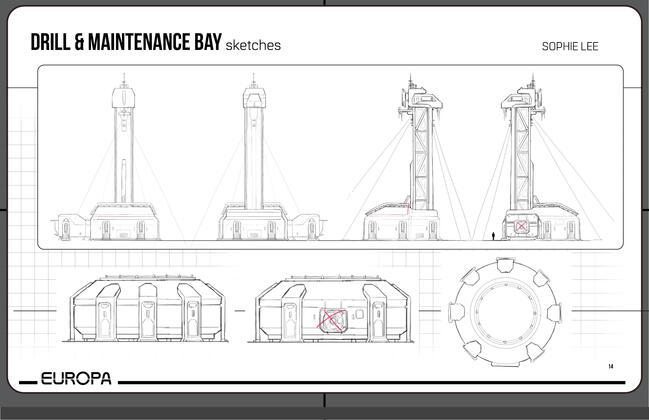Pick the rightmost drill tower sketch
This screenshot has width=649, height=420.
click(x=521, y=162)
